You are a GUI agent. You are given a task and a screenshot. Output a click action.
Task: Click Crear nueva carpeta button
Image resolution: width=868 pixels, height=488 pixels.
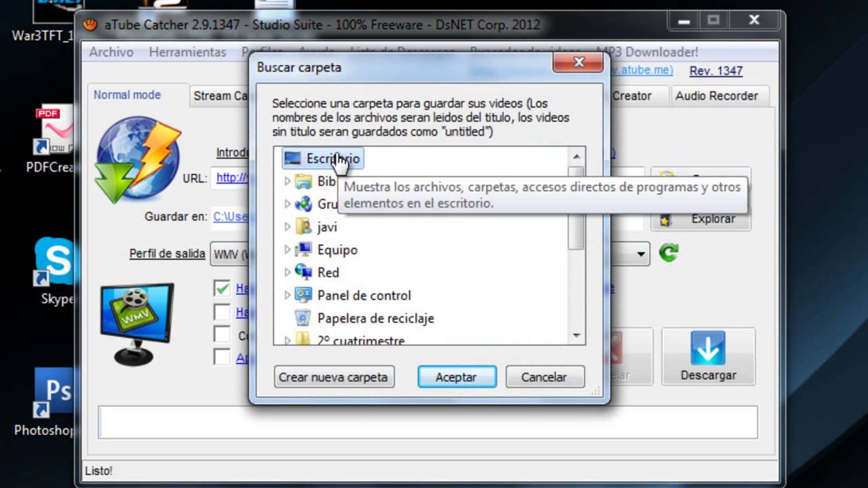(x=334, y=377)
